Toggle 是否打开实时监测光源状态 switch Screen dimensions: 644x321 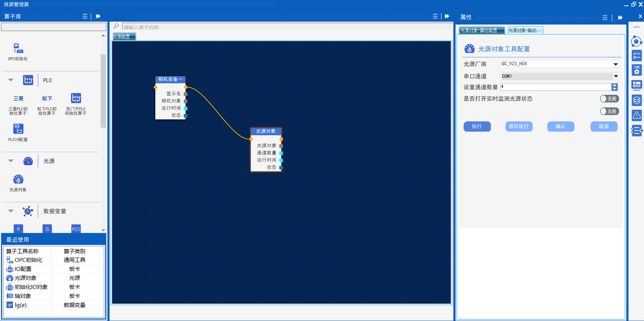coord(609,98)
